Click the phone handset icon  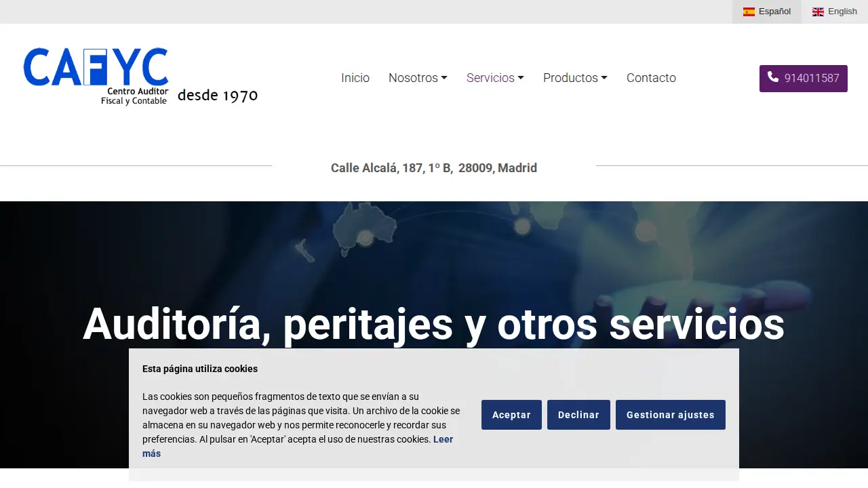click(x=773, y=77)
